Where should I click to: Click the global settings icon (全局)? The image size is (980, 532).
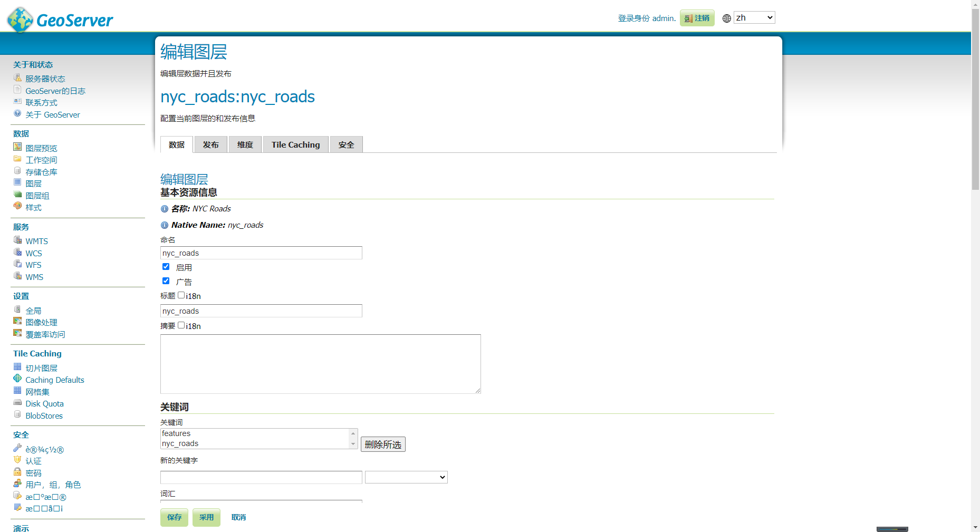(17, 309)
